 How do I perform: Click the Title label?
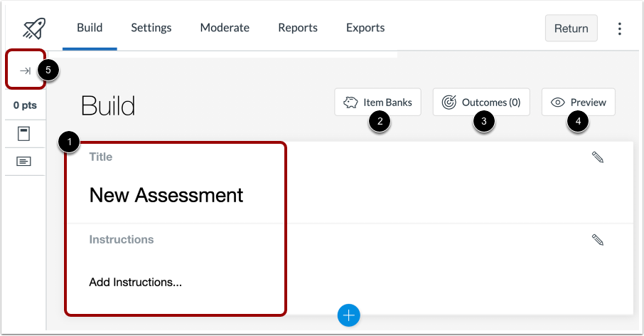(101, 157)
